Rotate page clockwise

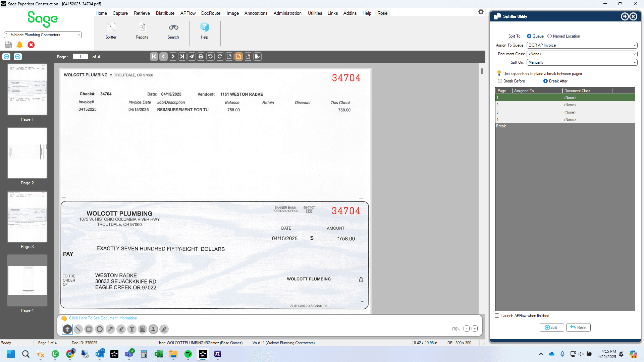(x=220, y=57)
